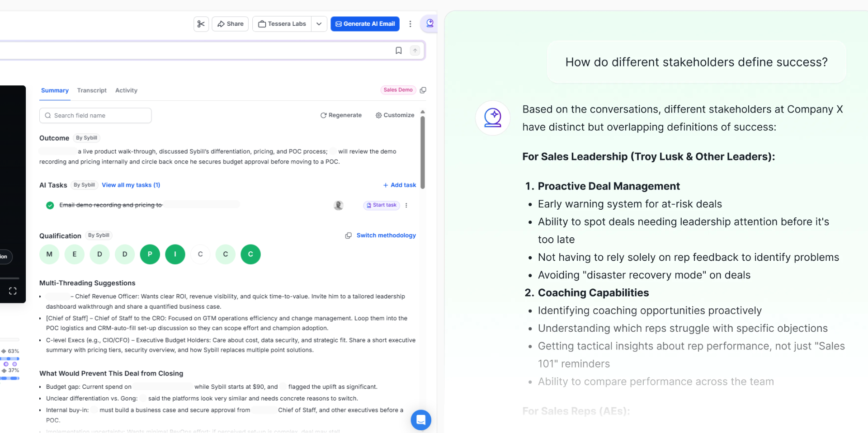Screen dimensions: 868x433
Task: Copy summary using icon beside Sales Demo
Action: [x=423, y=90]
